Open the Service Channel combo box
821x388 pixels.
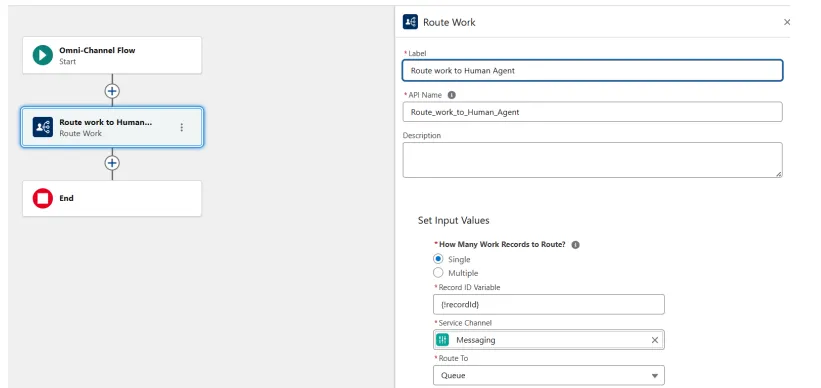[549, 340]
